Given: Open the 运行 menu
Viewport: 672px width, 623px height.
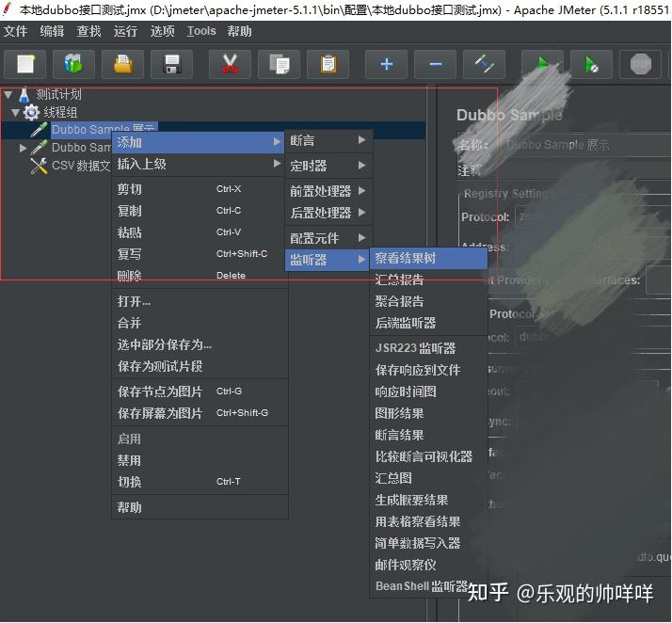Looking at the screenshot, I should click(x=125, y=31).
